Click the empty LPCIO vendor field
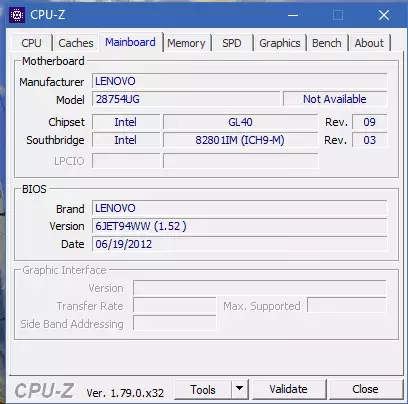408x404 pixels. pyautogui.click(x=126, y=161)
